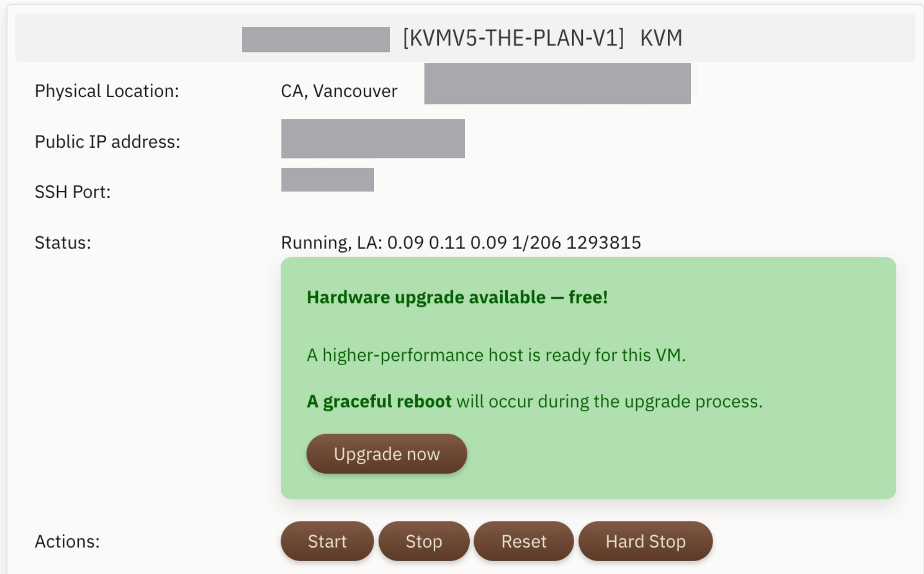Image resolution: width=924 pixels, height=574 pixels.
Task: Select the Hard Stop action
Action: [x=646, y=541]
